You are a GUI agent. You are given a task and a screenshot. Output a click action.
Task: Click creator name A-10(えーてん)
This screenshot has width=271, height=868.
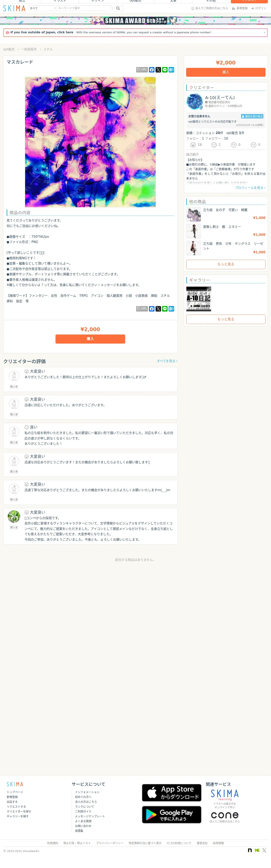[220, 97]
